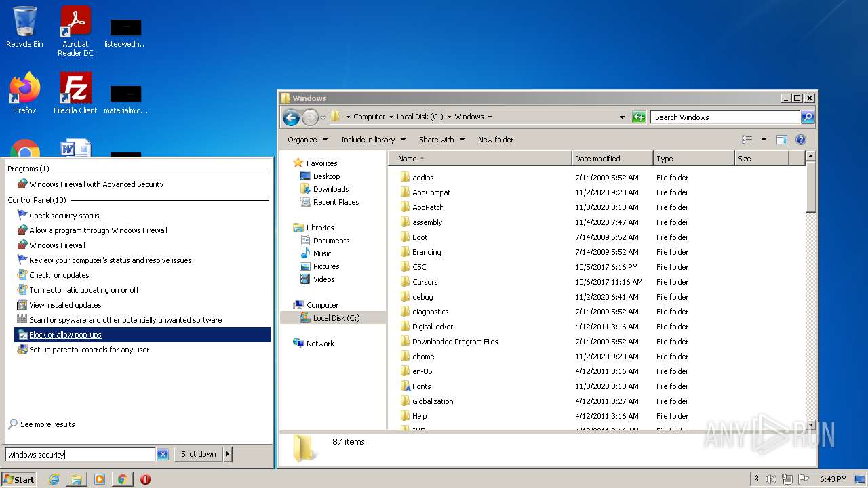The width and height of the screenshot is (868, 488).
Task: Click the Start menu search box
Action: coord(81,455)
